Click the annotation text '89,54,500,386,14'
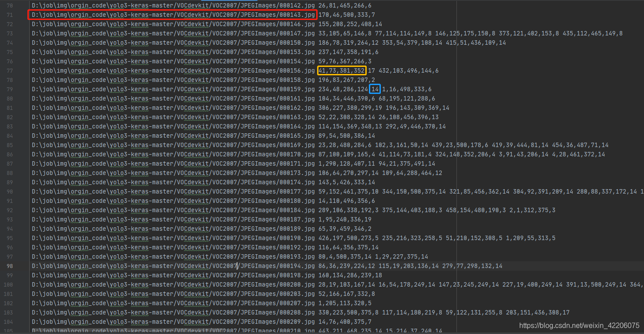This screenshot has width=644, height=334. [347, 136]
